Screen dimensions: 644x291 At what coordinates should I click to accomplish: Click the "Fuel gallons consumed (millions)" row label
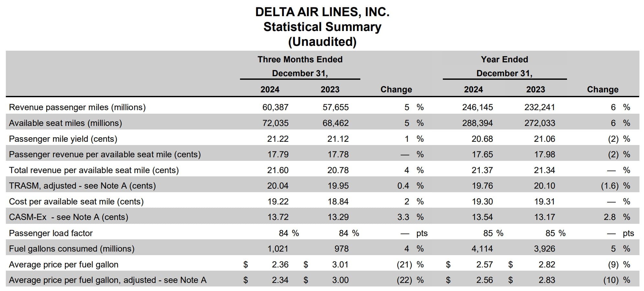pos(72,249)
